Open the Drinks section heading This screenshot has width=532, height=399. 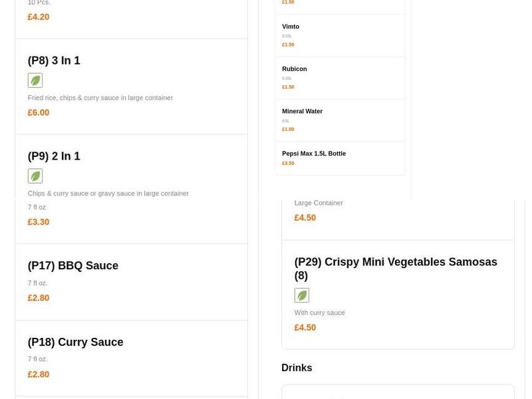[x=297, y=368]
